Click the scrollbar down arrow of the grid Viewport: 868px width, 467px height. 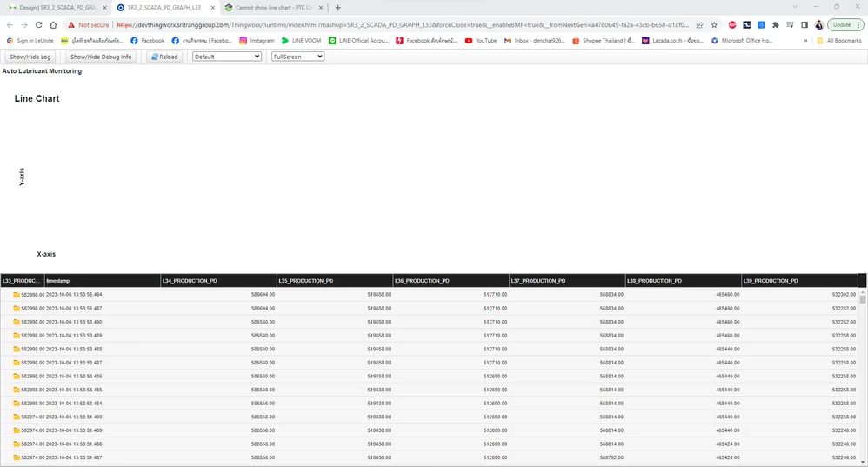tap(863, 461)
